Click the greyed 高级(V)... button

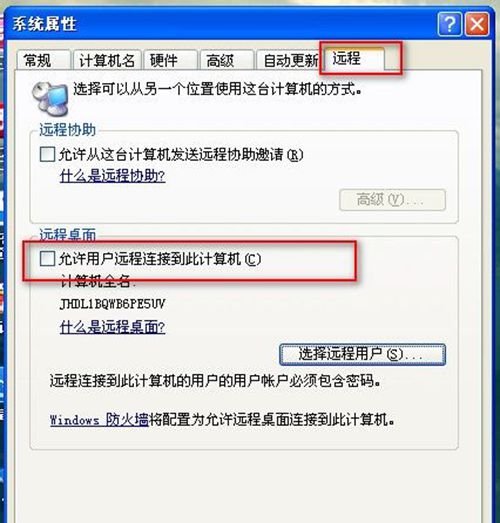pyautogui.click(x=392, y=200)
